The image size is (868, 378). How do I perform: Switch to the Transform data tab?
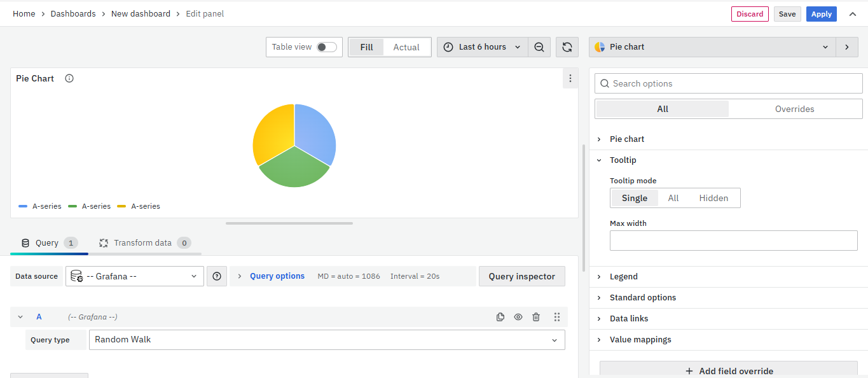144,243
